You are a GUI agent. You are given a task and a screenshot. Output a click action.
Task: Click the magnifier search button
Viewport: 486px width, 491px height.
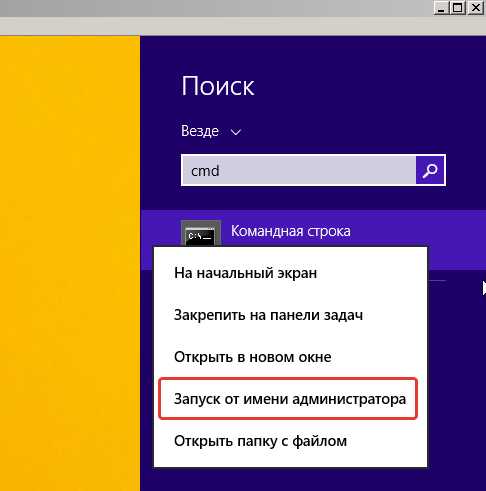tap(430, 170)
